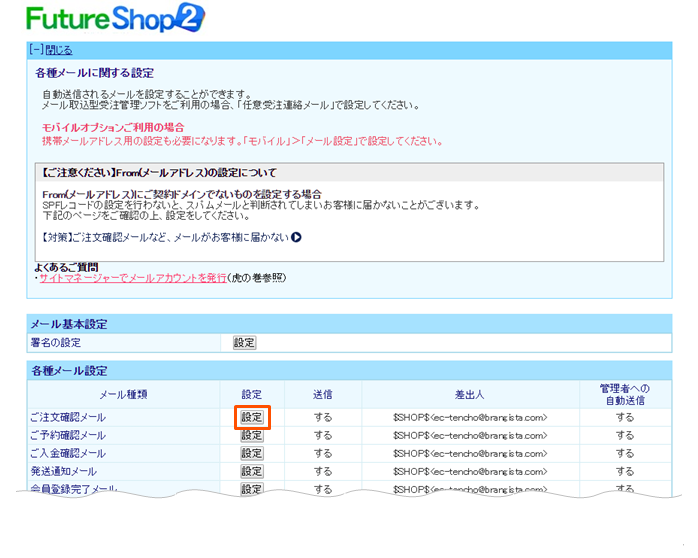
Task: Open settings for ご入金確認メール
Action: click(251, 453)
